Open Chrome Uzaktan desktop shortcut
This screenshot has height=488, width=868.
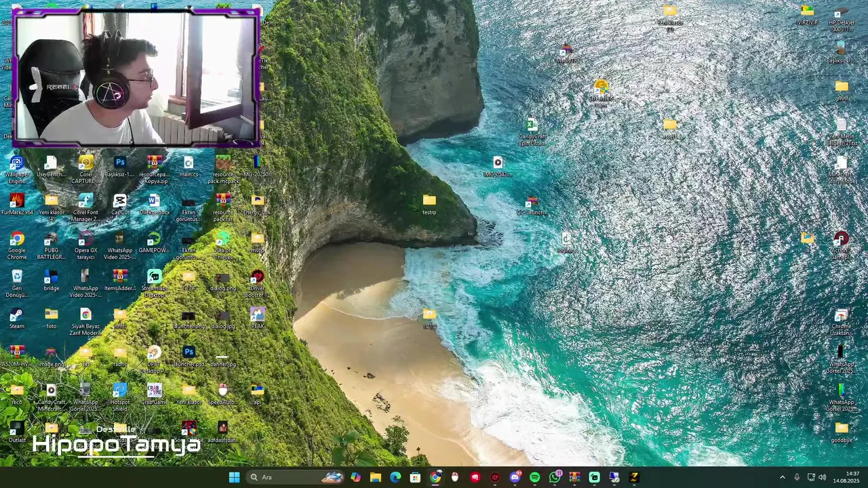(x=841, y=321)
